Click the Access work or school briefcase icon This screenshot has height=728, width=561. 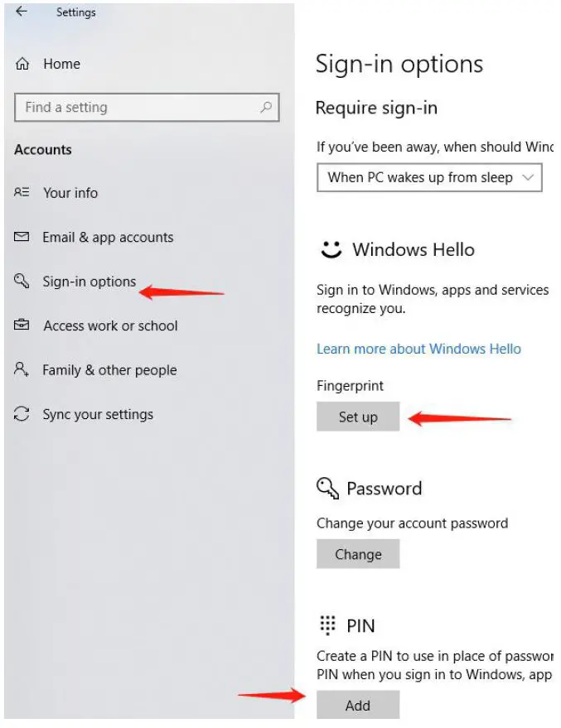click(22, 325)
